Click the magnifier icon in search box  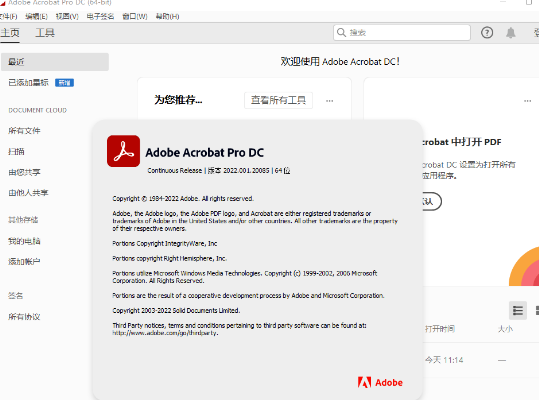click(x=341, y=32)
